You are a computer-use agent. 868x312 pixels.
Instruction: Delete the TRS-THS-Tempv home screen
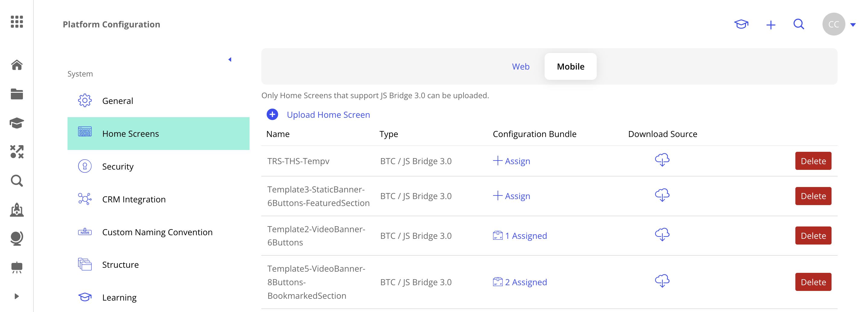(x=813, y=161)
